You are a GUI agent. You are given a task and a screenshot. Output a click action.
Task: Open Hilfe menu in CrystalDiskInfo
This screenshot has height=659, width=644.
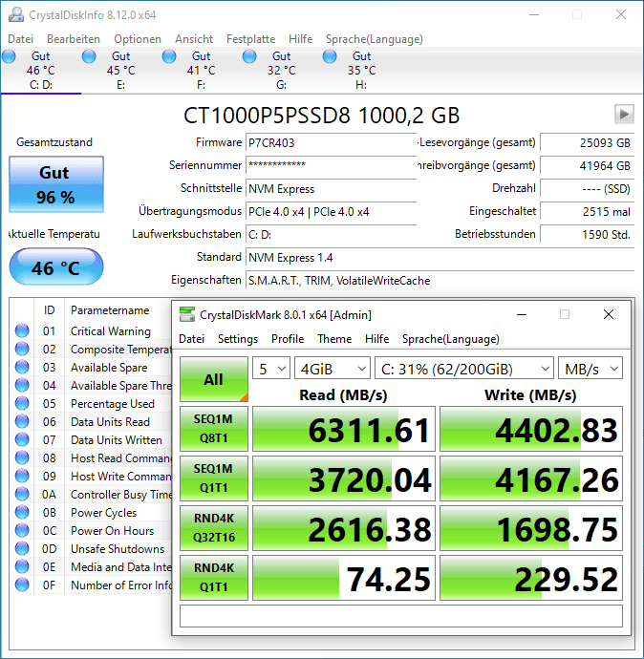(300, 39)
